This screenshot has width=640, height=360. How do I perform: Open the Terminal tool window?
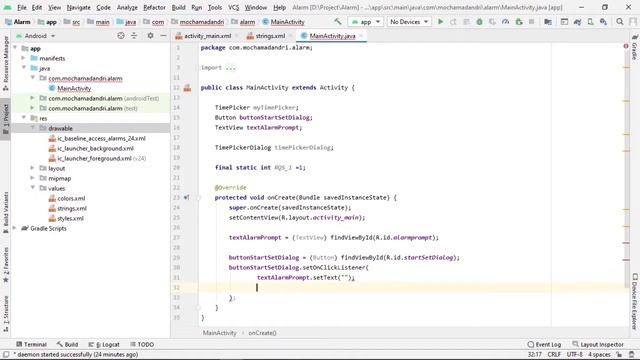[31, 344]
